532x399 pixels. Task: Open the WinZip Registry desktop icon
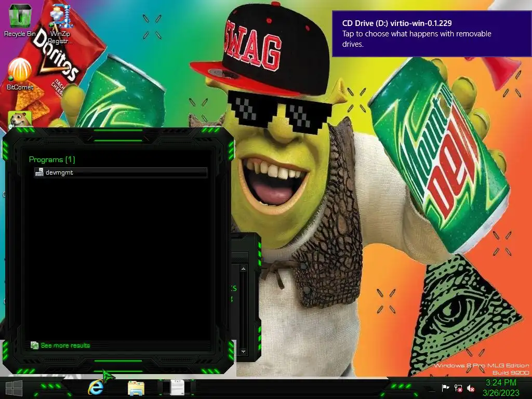(60, 24)
